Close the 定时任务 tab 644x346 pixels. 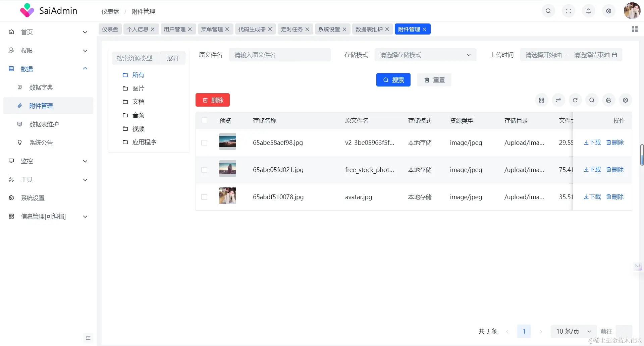tap(307, 29)
